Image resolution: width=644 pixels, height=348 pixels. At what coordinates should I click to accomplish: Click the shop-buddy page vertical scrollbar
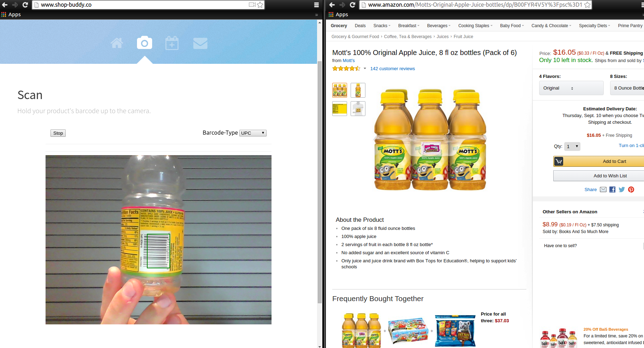coord(320,182)
